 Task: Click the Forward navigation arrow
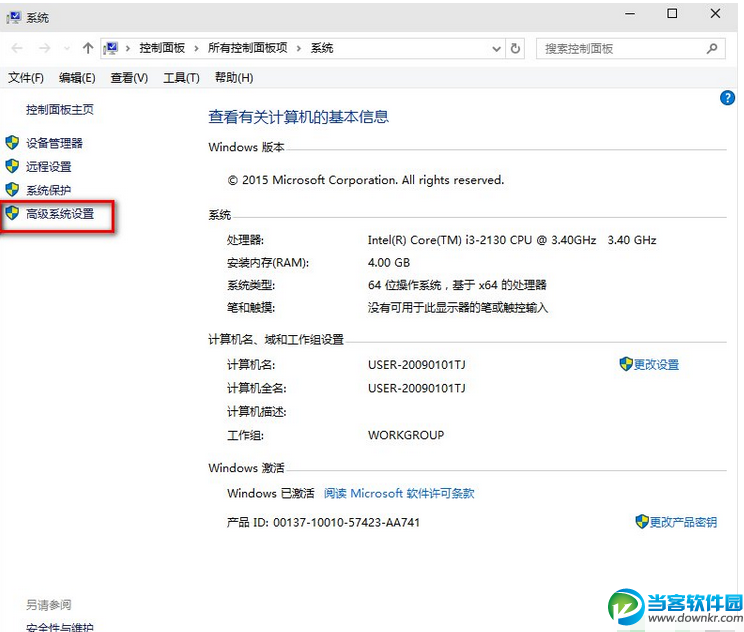[x=44, y=48]
